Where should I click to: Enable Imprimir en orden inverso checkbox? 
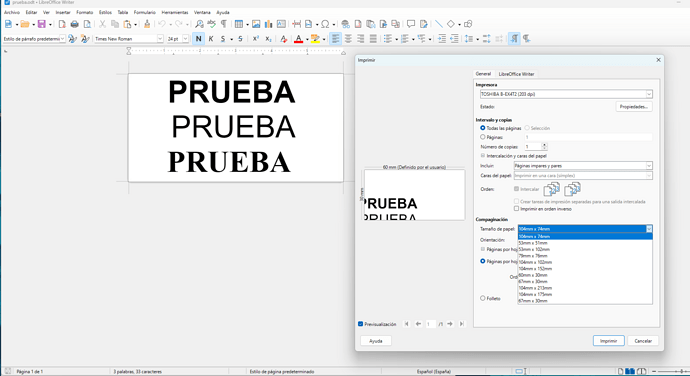[x=517, y=209]
